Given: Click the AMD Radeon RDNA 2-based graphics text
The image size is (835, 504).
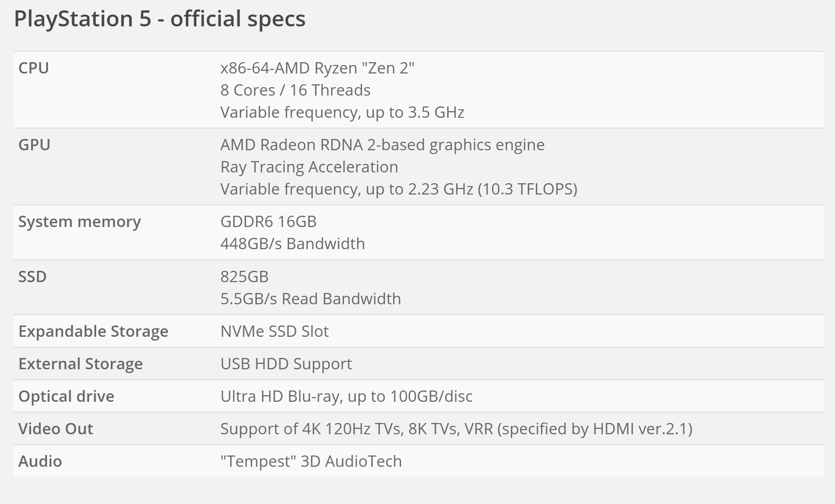Looking at the screenshot, I should coord(382,145).
